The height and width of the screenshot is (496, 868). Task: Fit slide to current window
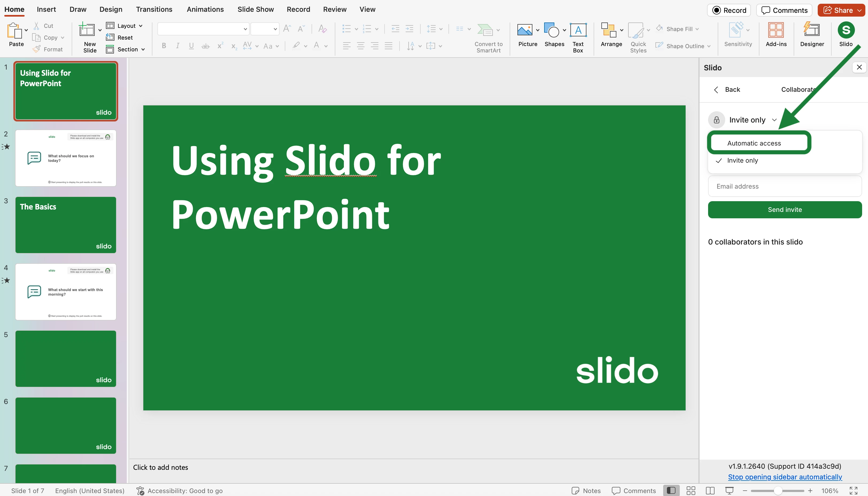853,491
